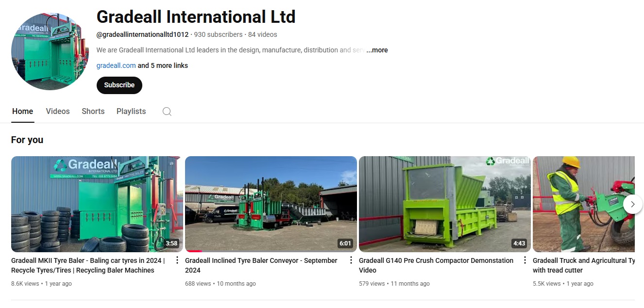644x308 pixels.
Task: Expand the channel description with ...more
Action: (377, 50)
